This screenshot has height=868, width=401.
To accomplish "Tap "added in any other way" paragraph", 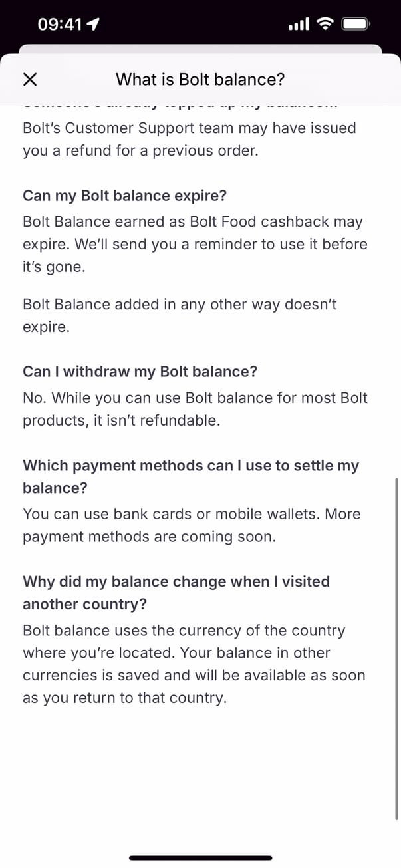I will point(180,315).
